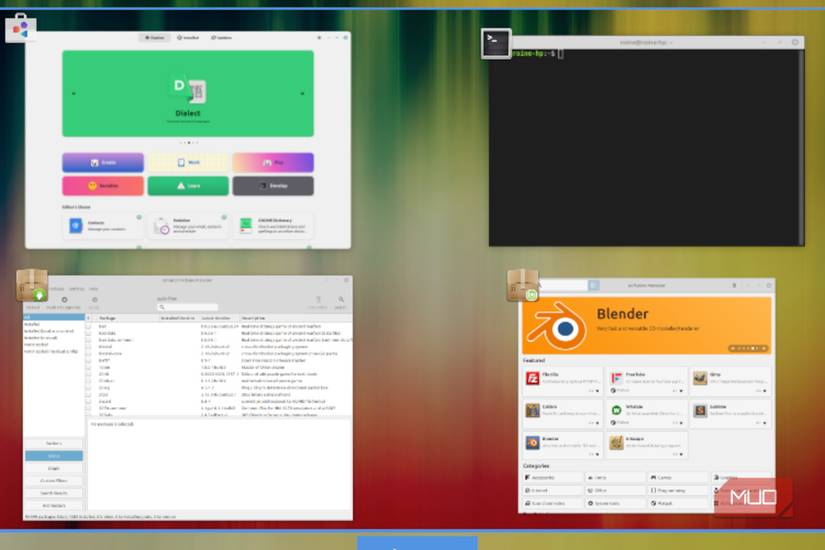
Task: Open the Blender banner in Software Manager
Action: point(647,325)
